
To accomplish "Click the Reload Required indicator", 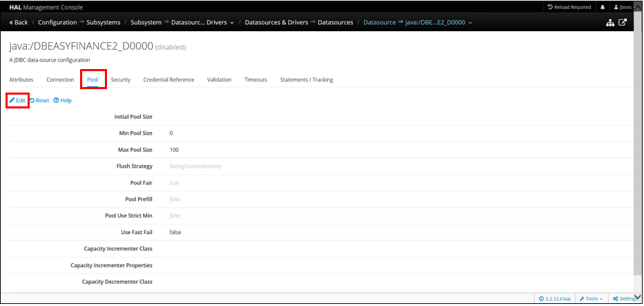I will pyautogui.click(x=569, y=7).
